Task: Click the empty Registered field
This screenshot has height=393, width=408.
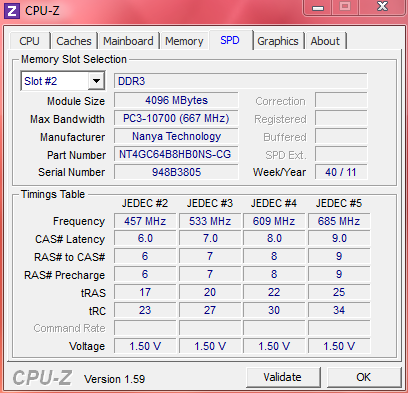Action: click(341, 118)
